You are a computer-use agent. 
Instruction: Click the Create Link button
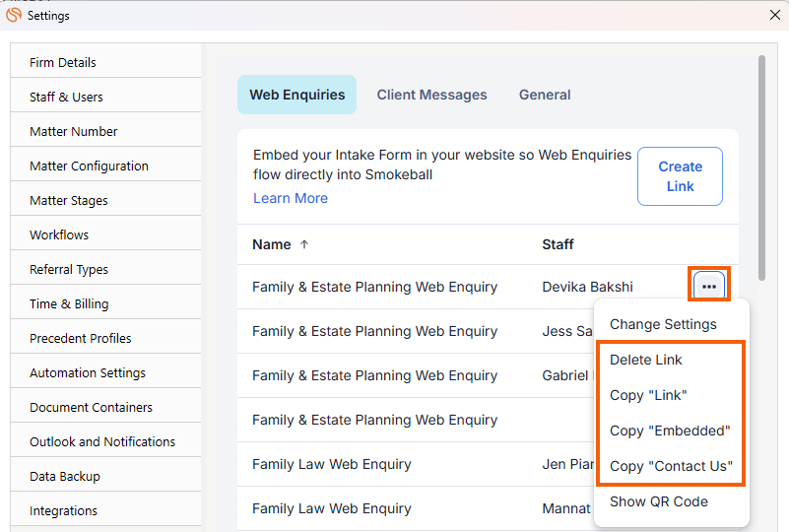point(680,176)
